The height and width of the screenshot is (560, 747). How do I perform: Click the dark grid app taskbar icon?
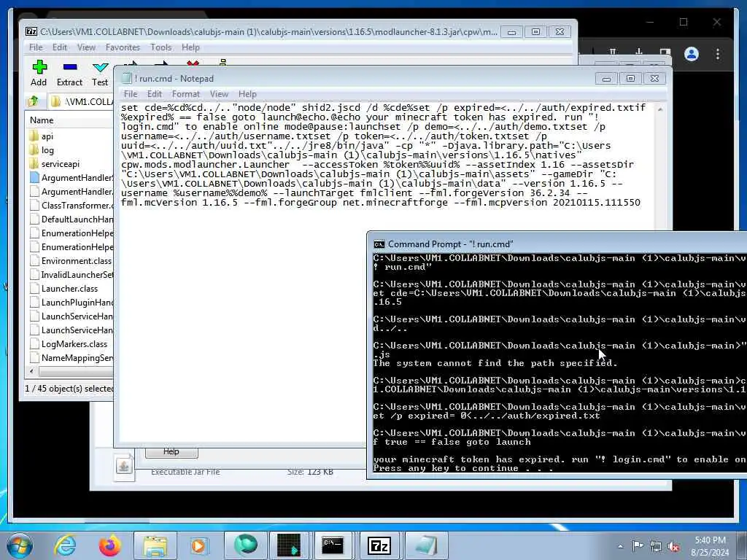289,545
